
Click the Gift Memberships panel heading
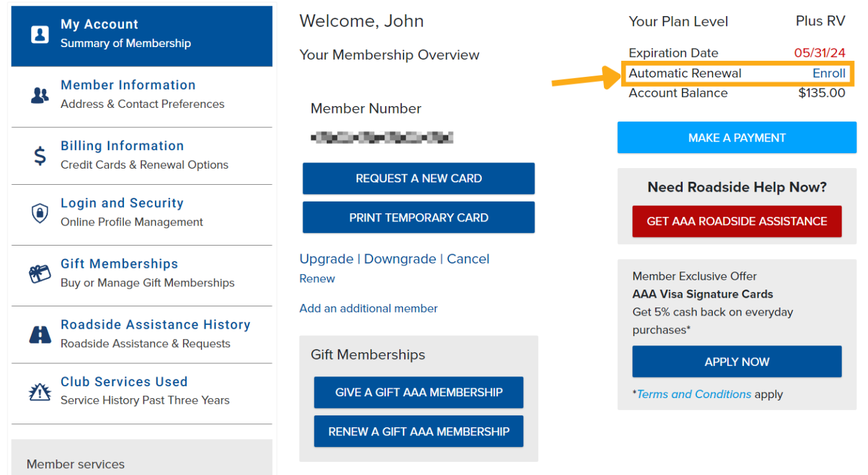(368, 355)
